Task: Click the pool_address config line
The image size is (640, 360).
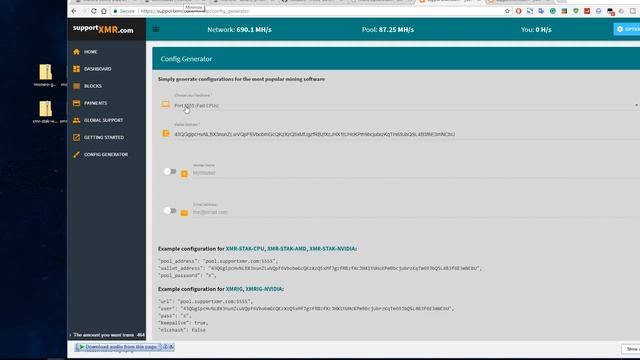Action: click(x=218, y=261)
